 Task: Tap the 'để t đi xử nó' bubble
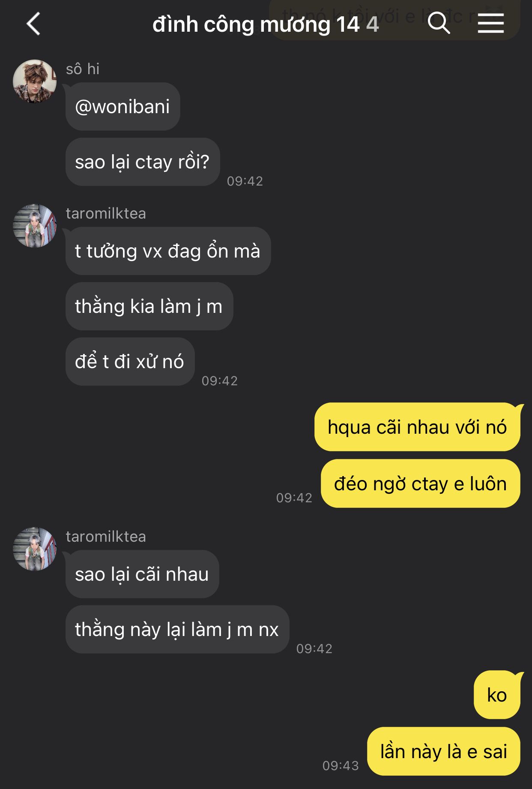130,361
